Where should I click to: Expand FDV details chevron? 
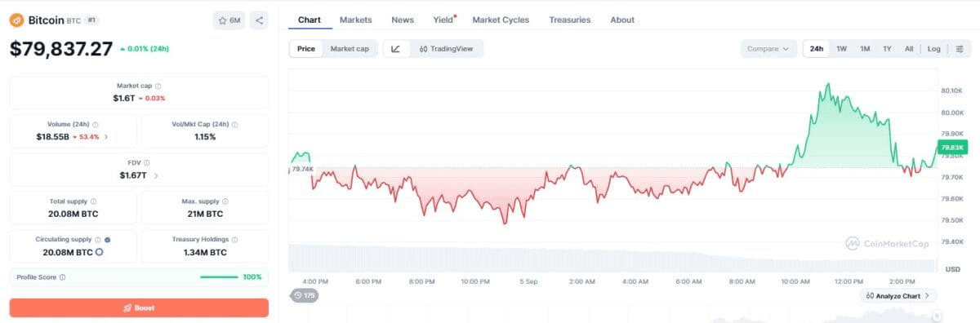(156, 175)
